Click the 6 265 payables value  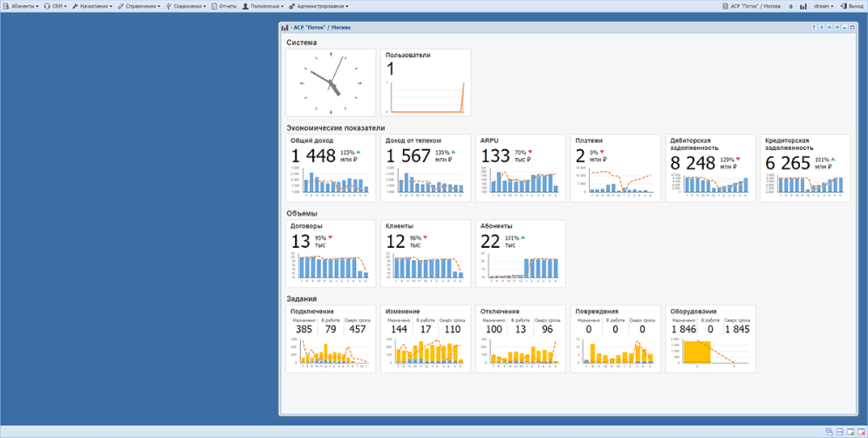coord(789,163)
